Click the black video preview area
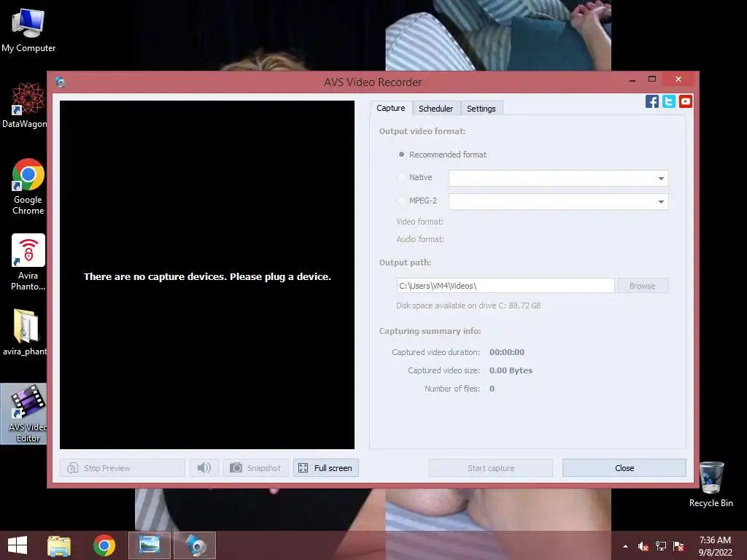The image size is (747, 560). point(206,274)
